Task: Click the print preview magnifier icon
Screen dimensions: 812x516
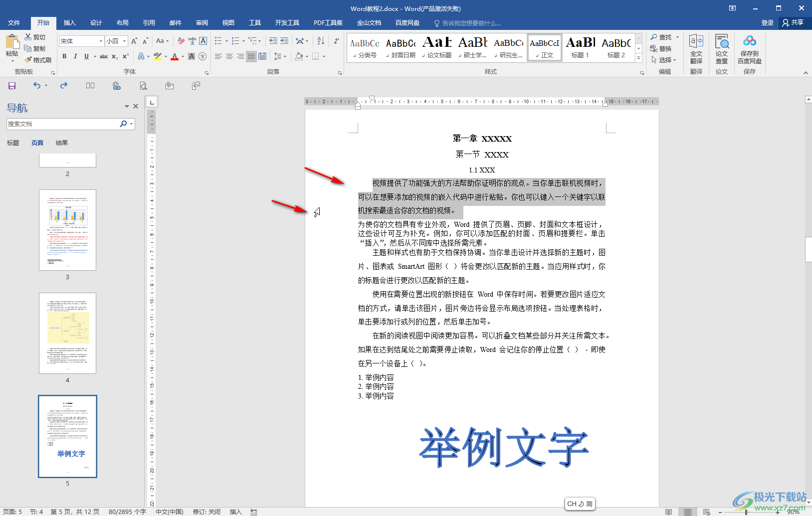Action: (143, 86)
